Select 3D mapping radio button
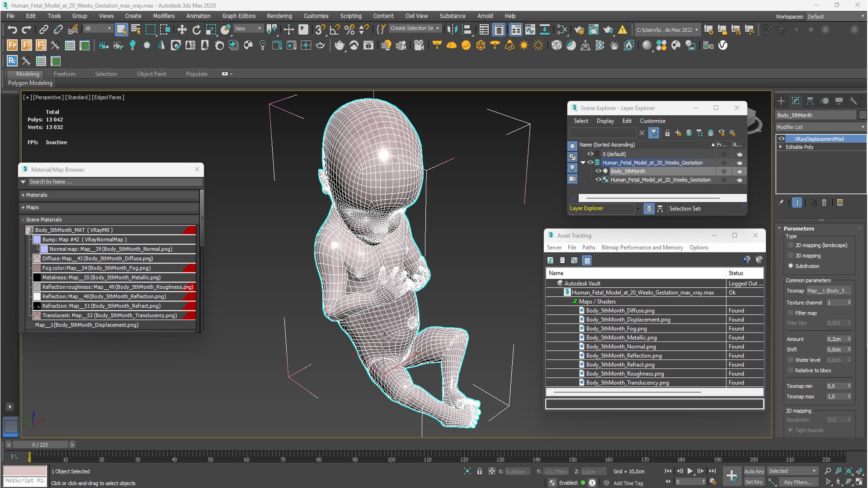This screenshot has width=868, height=488. pos(791,256)
